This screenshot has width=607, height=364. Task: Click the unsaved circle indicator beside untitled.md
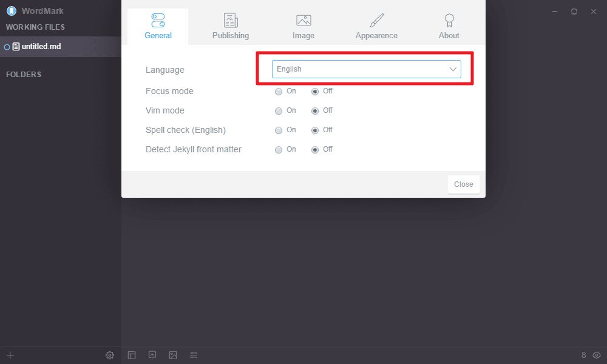(7, 47)
